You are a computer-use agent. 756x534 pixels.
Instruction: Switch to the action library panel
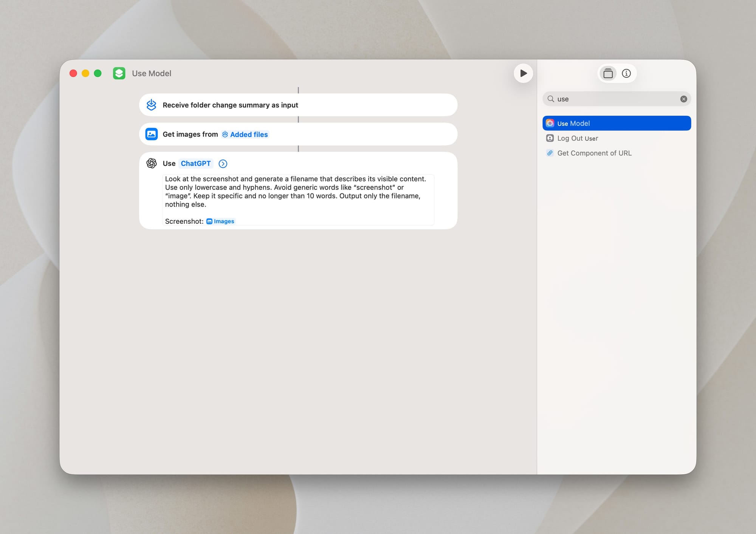point(608,73)
